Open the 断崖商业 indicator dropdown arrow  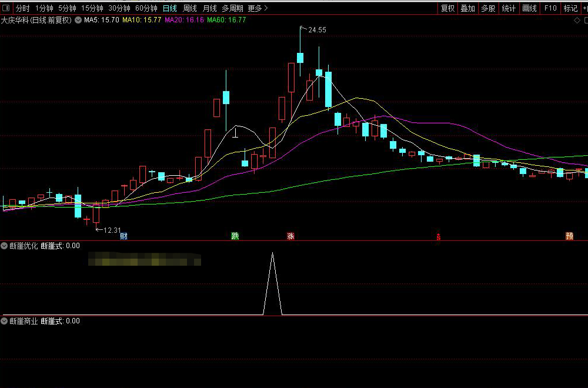click(x=4, y=321)
